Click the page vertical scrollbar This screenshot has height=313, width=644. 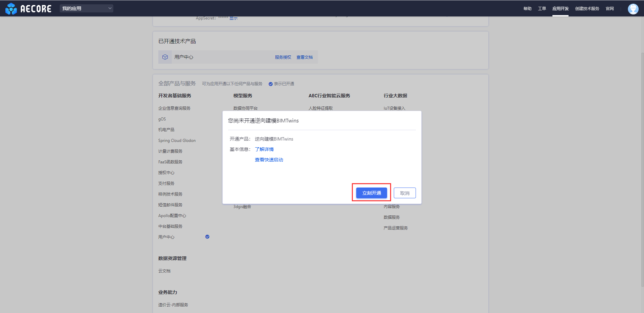tap(642, 168)
